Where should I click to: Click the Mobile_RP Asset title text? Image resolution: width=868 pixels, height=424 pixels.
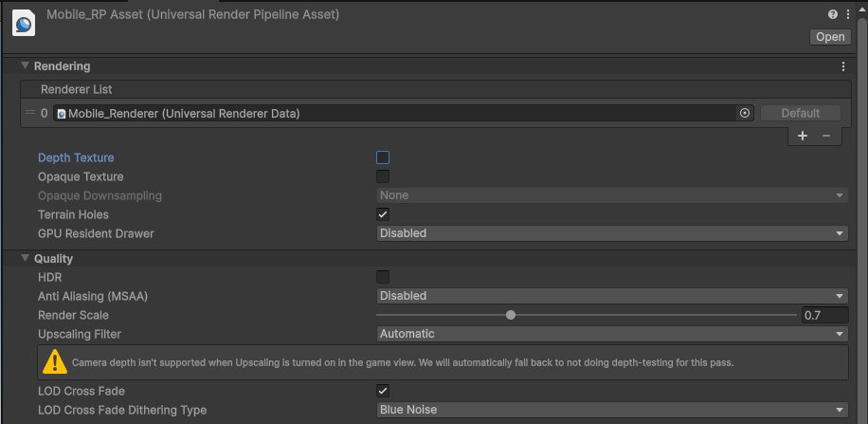[x=192, y=15]
